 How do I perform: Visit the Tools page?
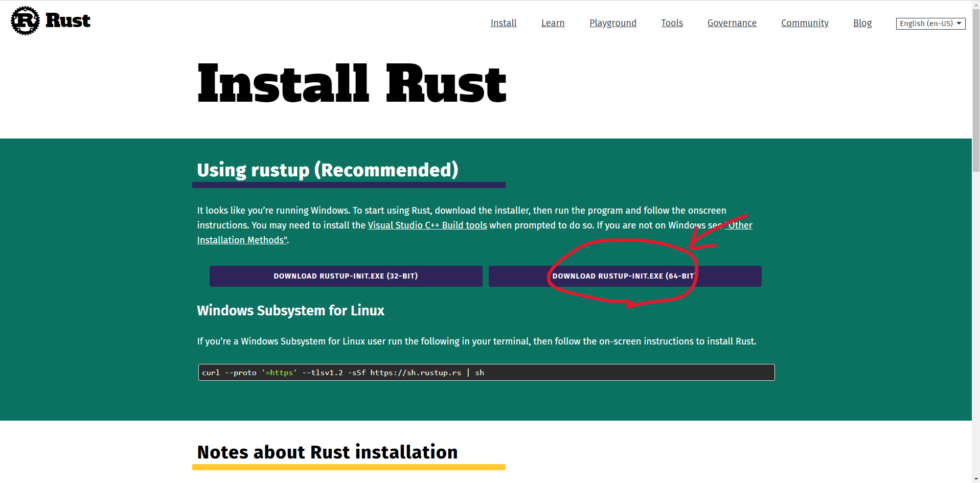pos(671,22)
